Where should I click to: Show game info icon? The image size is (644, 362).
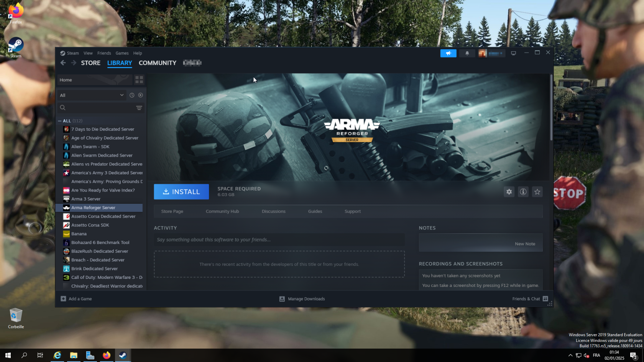point(523,192)
